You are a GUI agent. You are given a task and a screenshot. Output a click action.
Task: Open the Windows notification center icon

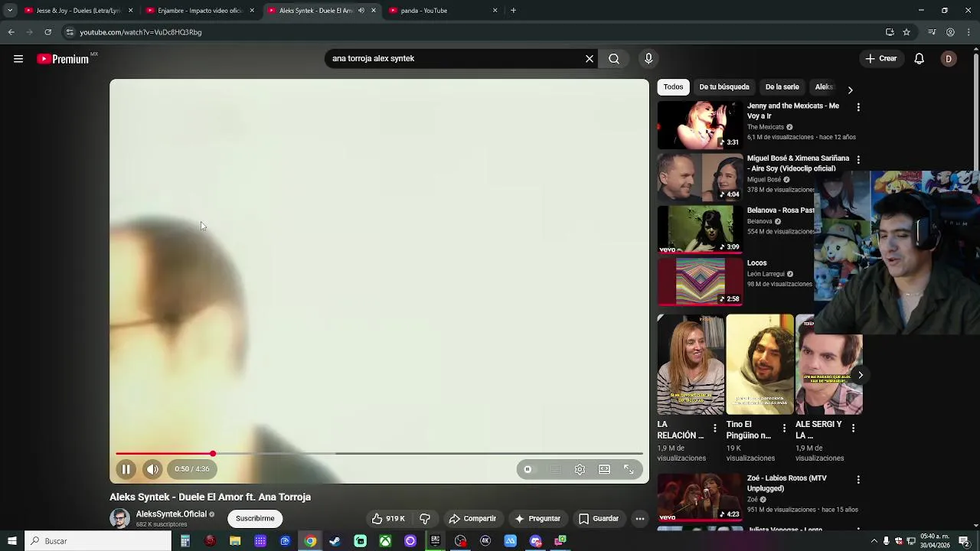coord(965,541)
